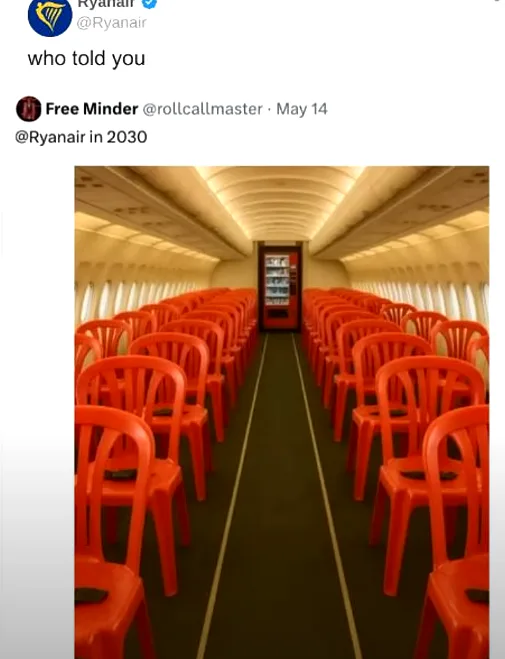Click the Free Minder display name
The height and width of the screenshot is (659, 505).
pos(92,109)
